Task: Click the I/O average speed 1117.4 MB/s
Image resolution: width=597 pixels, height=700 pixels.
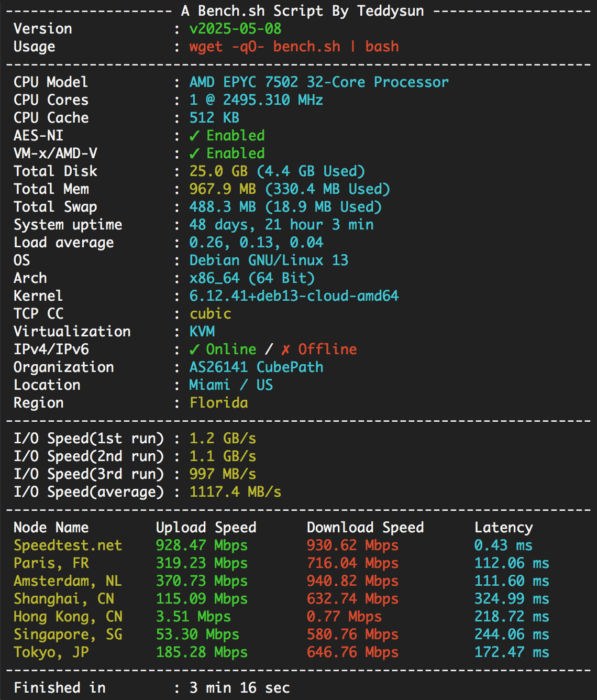Action: pos(235,492)
